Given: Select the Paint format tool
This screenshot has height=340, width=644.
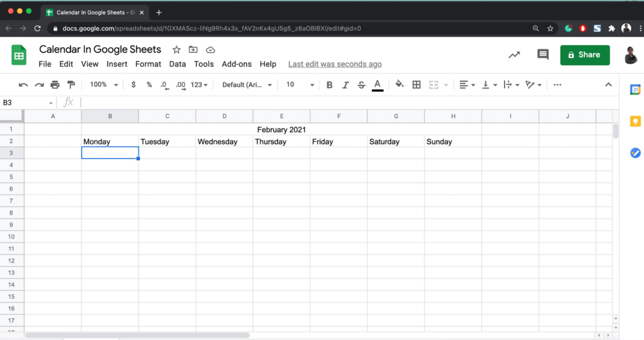Looking at the screenshot, I should coord(71,84).
